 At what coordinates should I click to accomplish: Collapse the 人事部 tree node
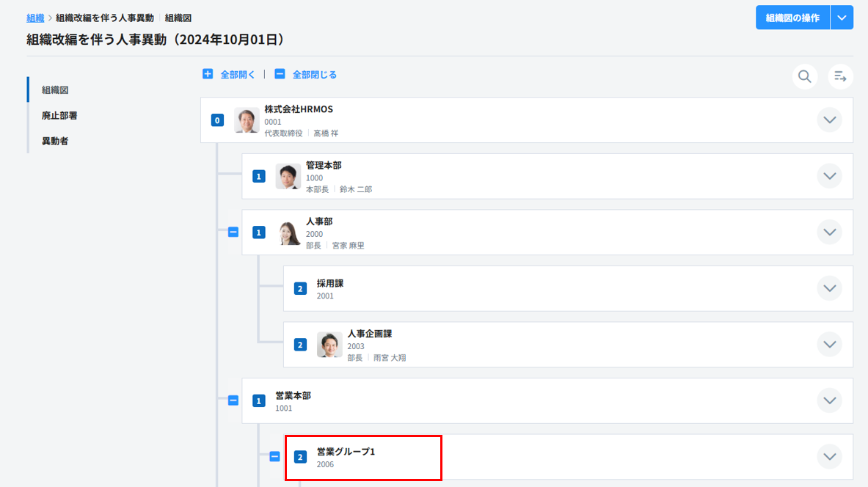pyautogui.click(x=233, y=232)
